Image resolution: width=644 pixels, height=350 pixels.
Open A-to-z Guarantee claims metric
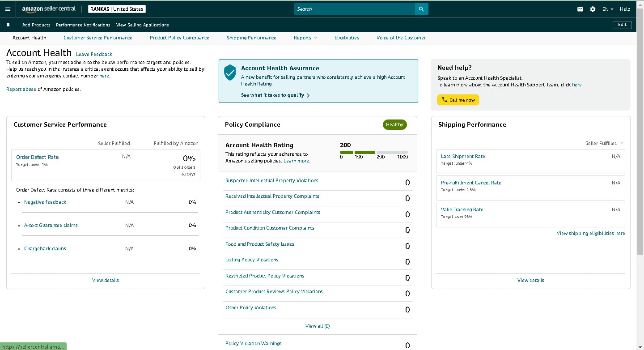click(51, 226)
